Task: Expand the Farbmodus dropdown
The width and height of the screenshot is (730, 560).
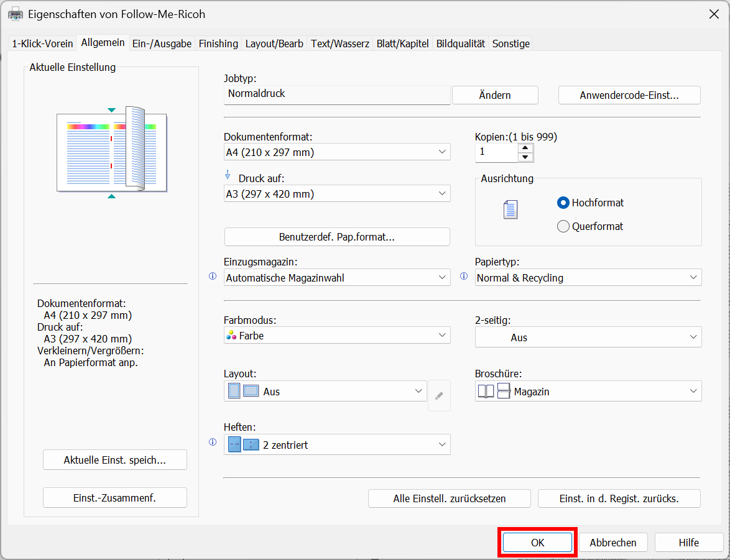Action: point(336,336)
